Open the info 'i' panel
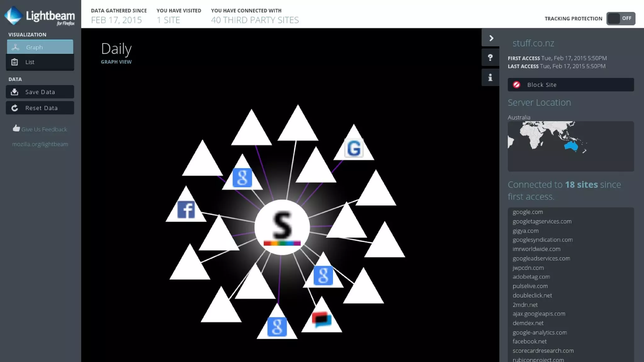 (490, 77)
